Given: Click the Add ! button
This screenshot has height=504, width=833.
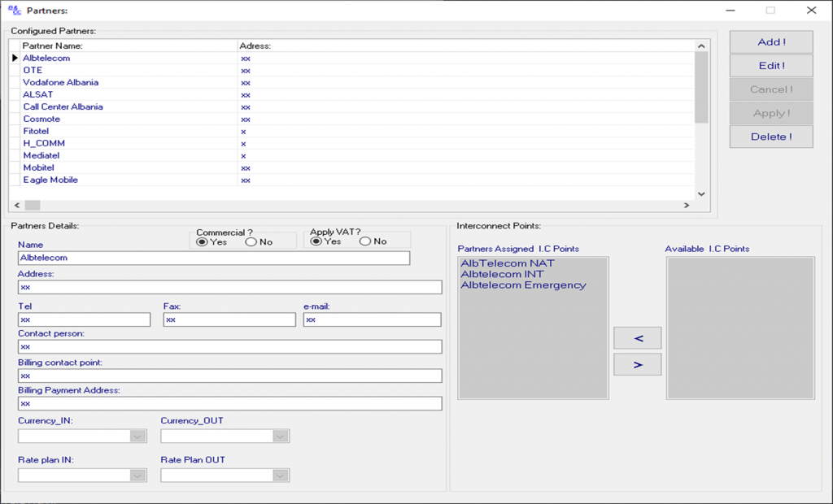Looking at the screenshot, I should tap(771, 42).
